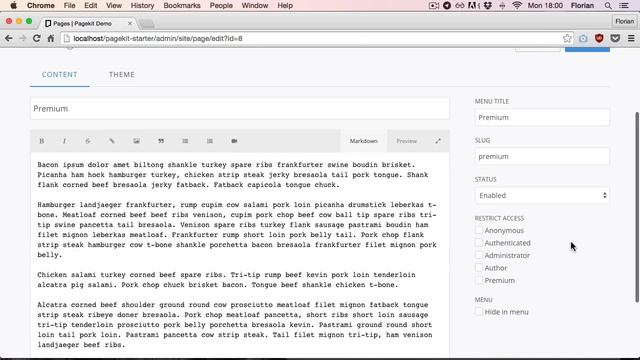This screenshot has height=360, width=640.
Task: Insert an image using the editor toolbar
Action: [136, 141]
